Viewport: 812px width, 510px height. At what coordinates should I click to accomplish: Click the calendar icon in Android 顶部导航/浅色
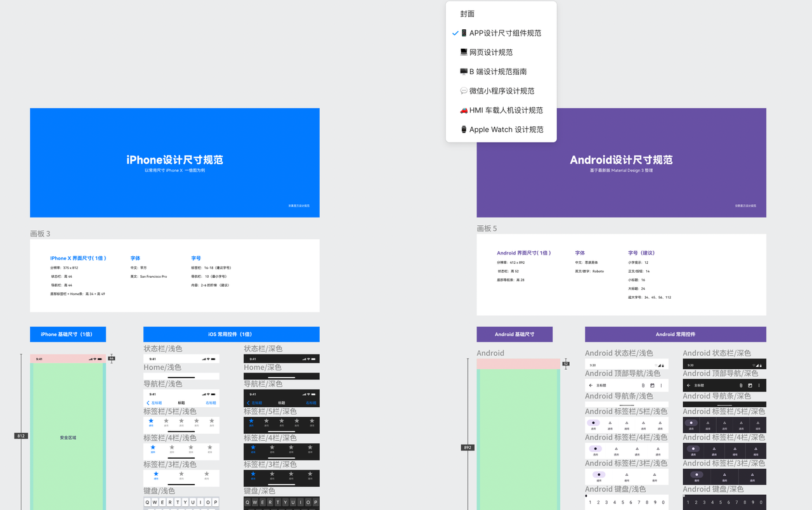pyautogui.click(x=652, y=385)
